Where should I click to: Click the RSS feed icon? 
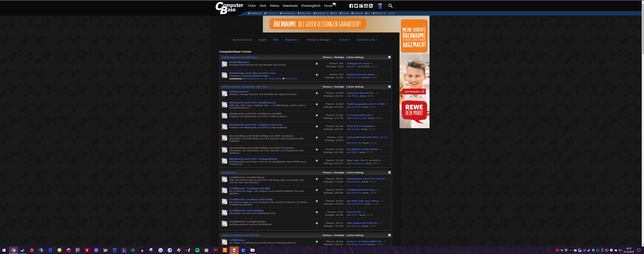click(371, 6)
